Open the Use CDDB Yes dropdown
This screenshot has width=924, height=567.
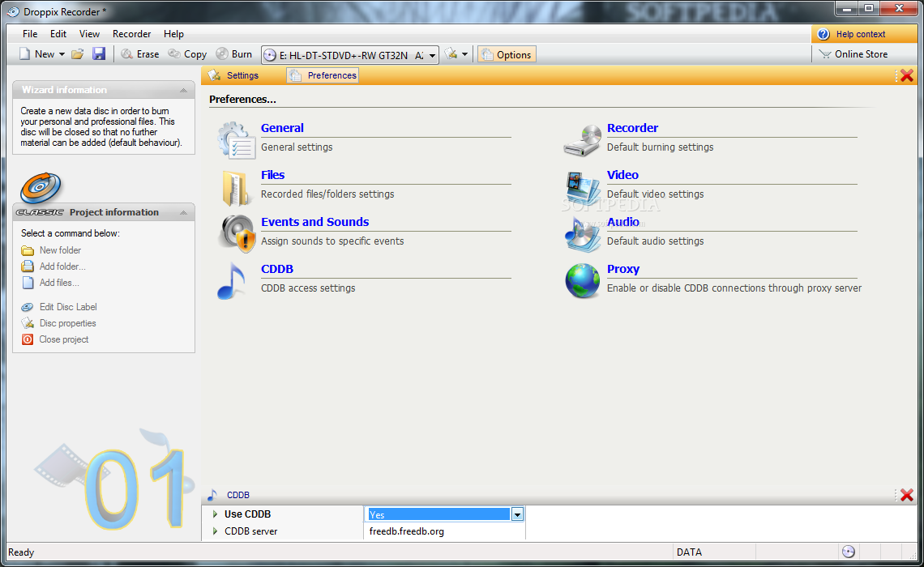tap(517, 514)
